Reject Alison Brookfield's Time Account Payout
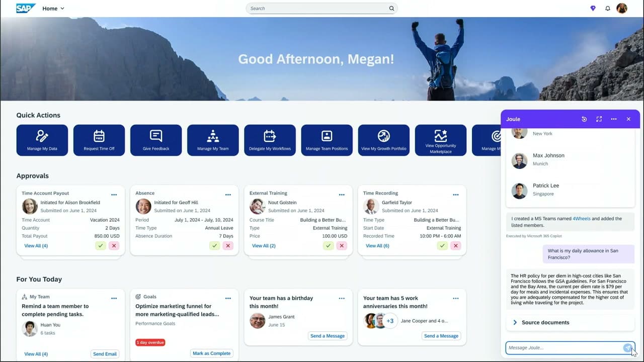The height and width of the screenshot is (362, 644). tap(114, 246)
